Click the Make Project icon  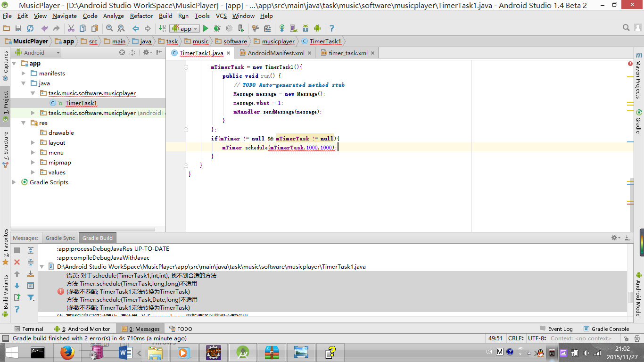(x=162, y=28)
